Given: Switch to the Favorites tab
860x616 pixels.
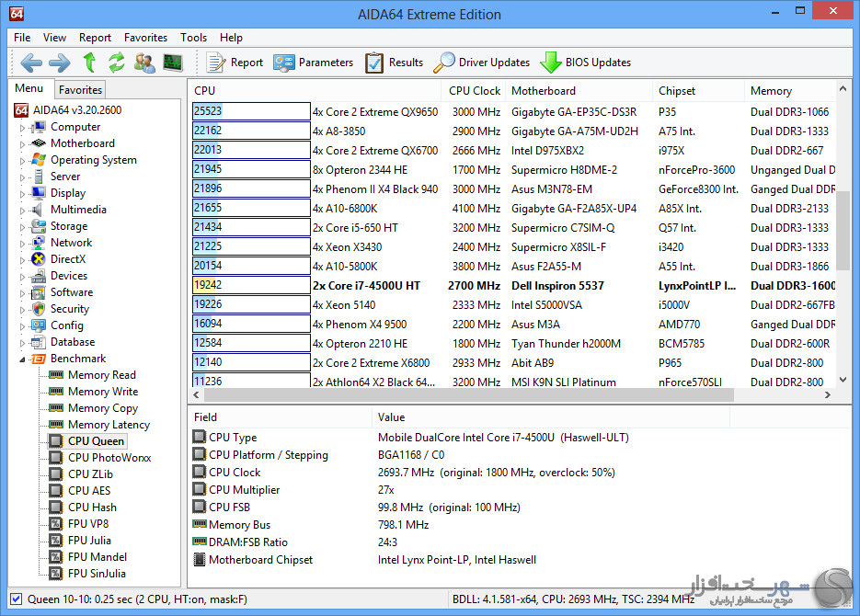Looking at the screenshot, I should [80, 90].
